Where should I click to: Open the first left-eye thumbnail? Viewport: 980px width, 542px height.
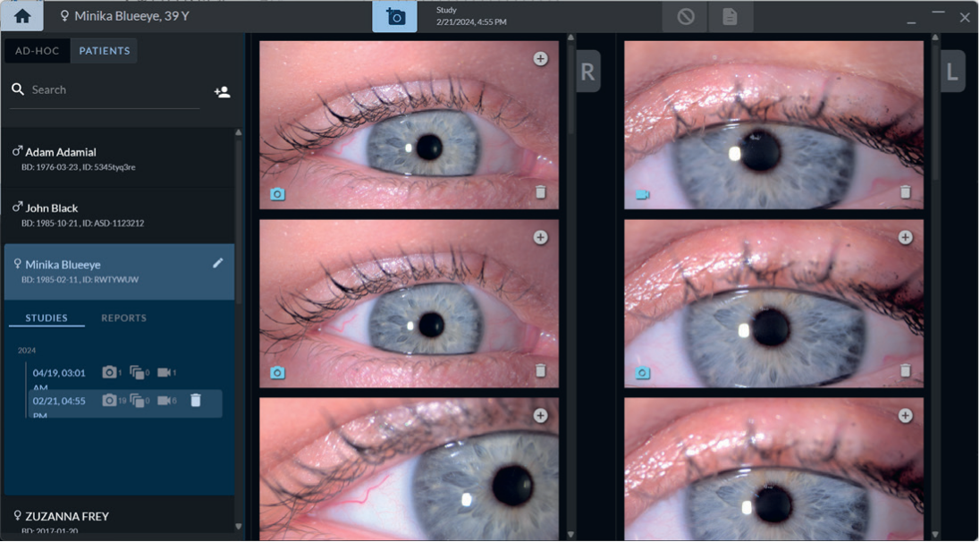pyautogui.click(x=773, y=125)
